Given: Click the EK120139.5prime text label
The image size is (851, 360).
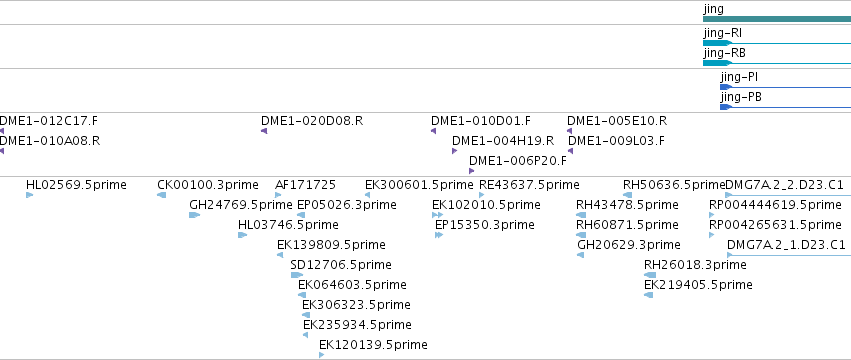Looking at the screenshot, I should (373, 345).
